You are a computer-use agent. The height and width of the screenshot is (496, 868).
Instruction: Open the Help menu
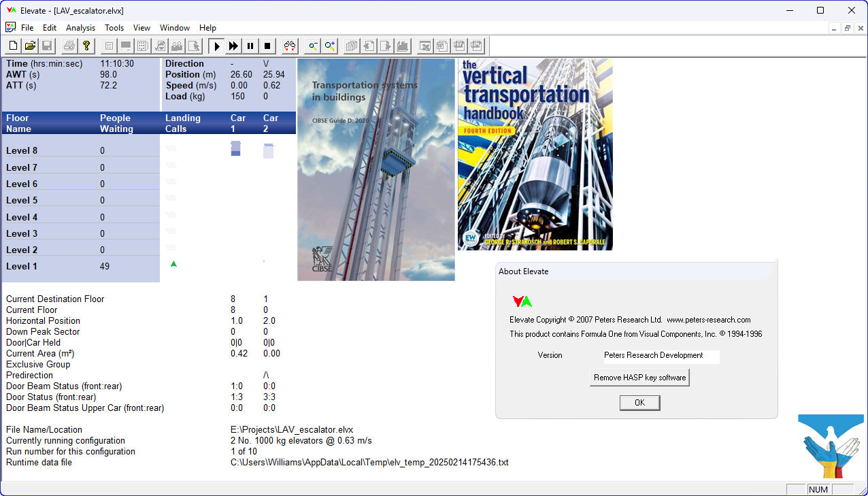coord(207,28)
